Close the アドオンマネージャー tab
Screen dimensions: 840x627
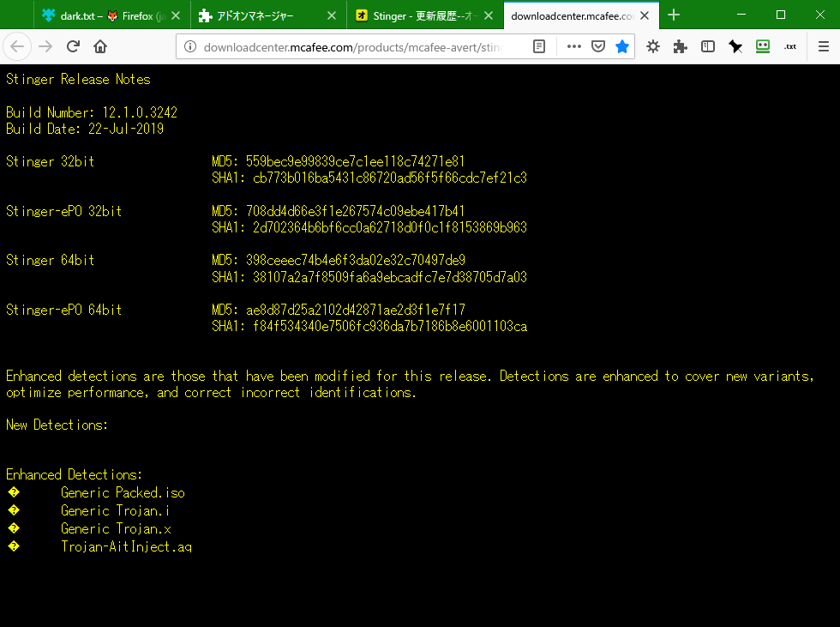(332, 16)
